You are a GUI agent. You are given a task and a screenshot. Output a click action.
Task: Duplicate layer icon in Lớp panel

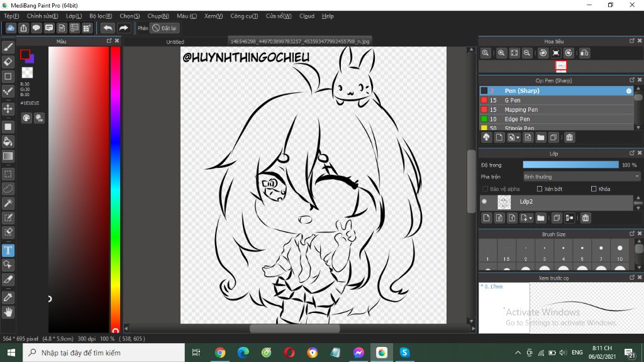[557, 218]
